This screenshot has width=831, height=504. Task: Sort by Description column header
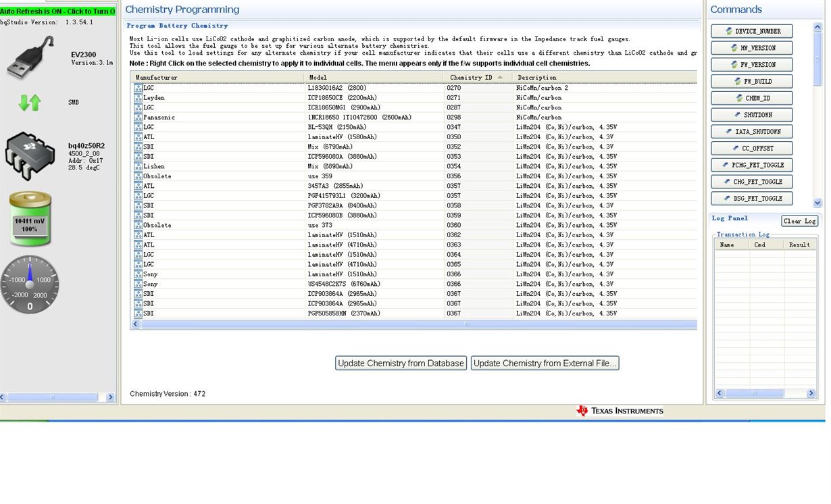605,77
